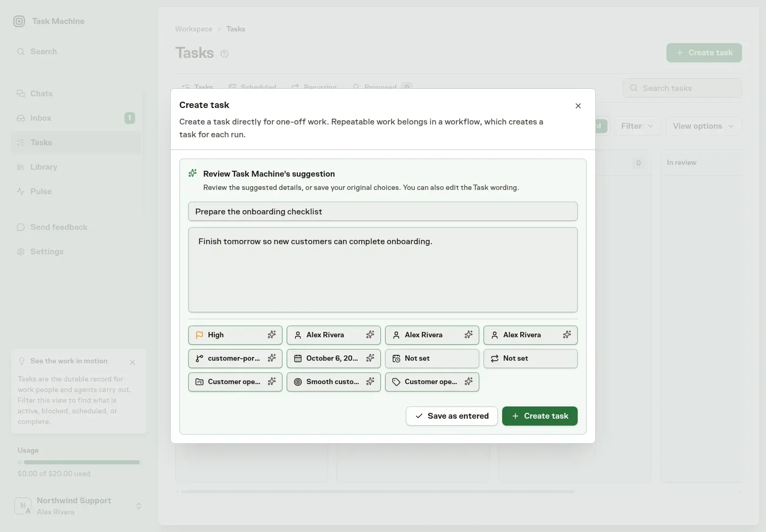Open the Not set chip with repeat arrows
The height and width of the screenshot is (532, 766).
530,359
